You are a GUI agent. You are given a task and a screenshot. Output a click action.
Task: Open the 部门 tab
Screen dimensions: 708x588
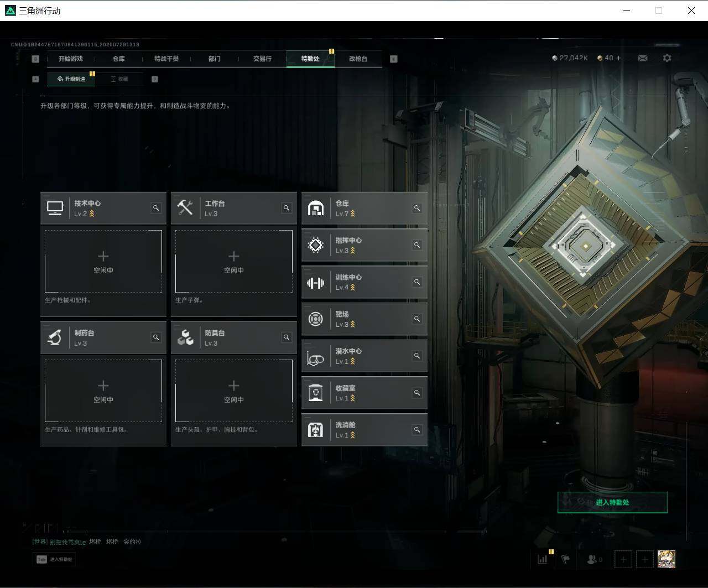click(x=215, y=59)
